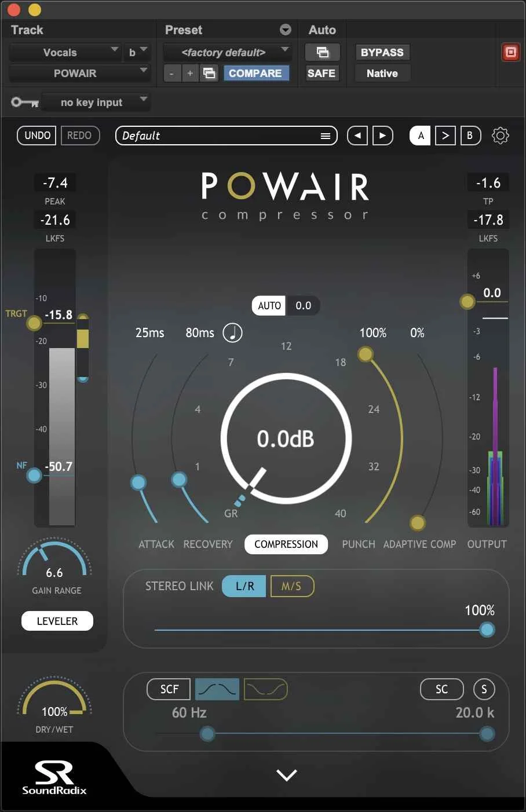The image size is (526, 812).
Task: Select L/R stereo link mode
Action: point(244,586)
